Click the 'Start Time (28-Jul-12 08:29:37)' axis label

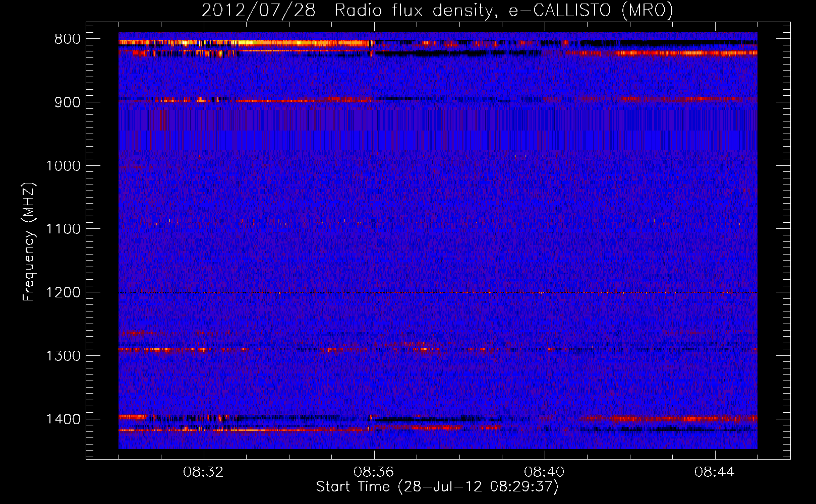(x=437, y=487)
